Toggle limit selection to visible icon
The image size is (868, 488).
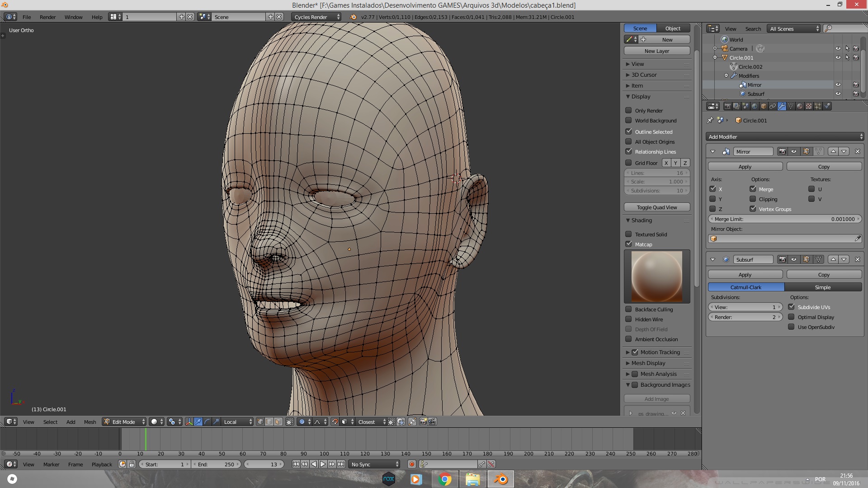(290, 422)
